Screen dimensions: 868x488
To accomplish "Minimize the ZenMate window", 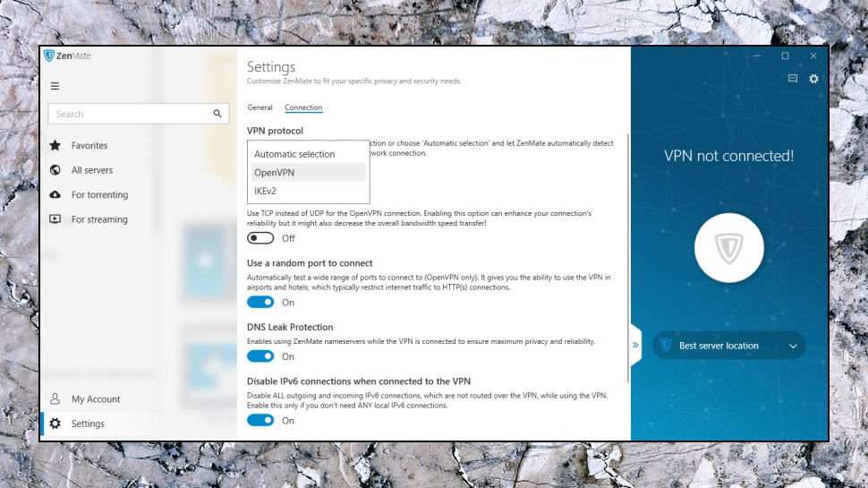I will coord(757,56).
